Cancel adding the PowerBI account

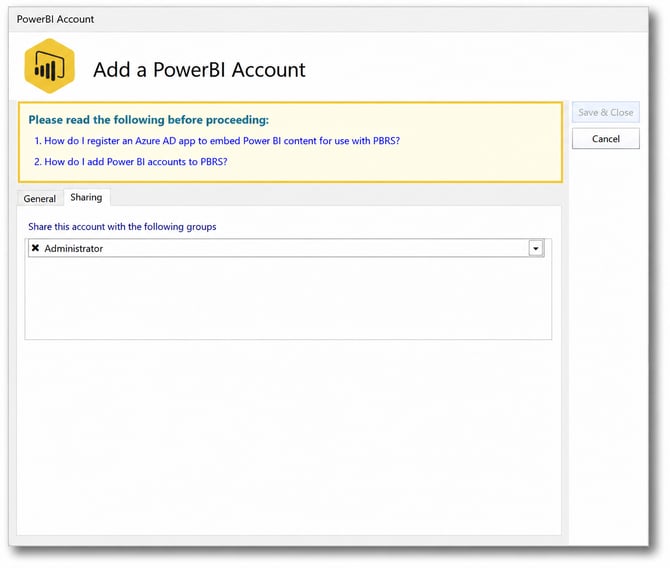tap(605, 139)
